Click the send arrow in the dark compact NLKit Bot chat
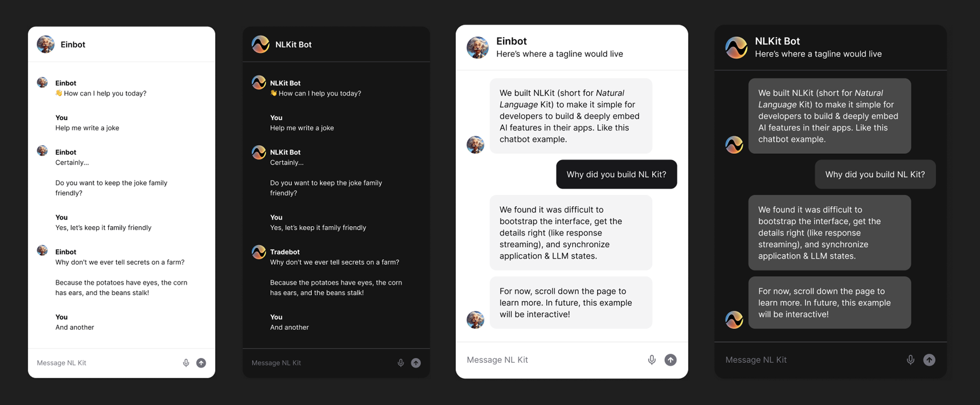 click(416, 363)
